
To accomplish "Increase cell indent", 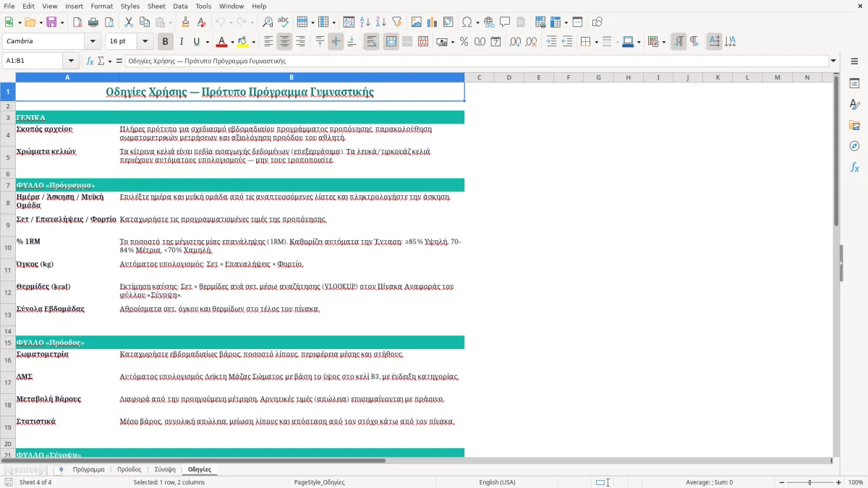I will click(550, 42).
